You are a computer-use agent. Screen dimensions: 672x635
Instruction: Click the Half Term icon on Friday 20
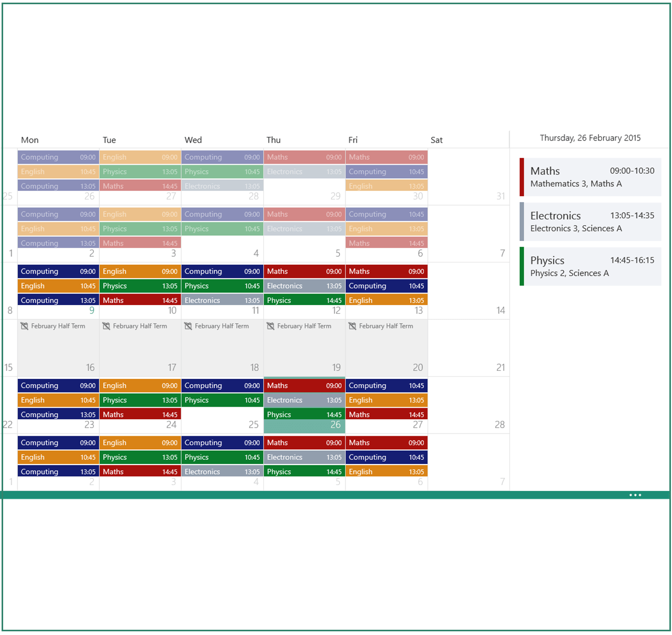pos(352,326)
